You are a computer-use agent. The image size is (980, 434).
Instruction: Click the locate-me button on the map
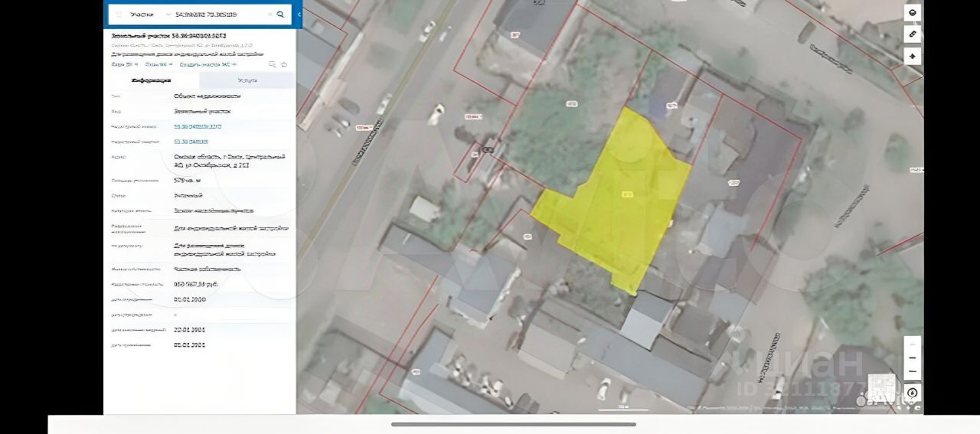pos(912,57)
